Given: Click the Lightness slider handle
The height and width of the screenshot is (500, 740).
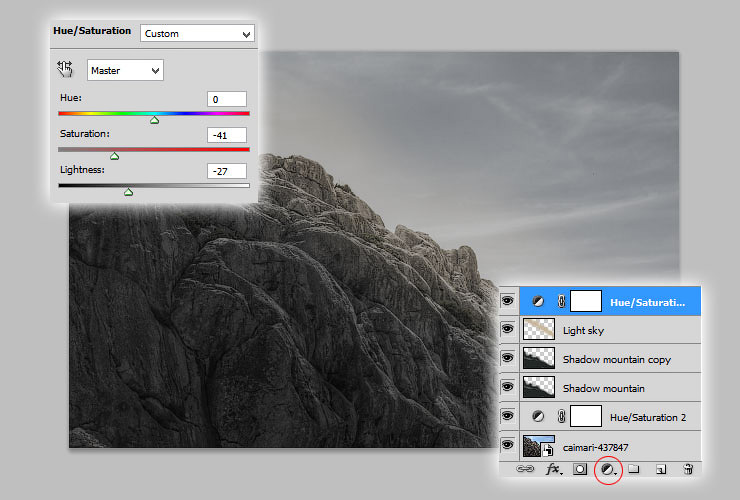Looking at the screenshot, I should pos(128,192).
